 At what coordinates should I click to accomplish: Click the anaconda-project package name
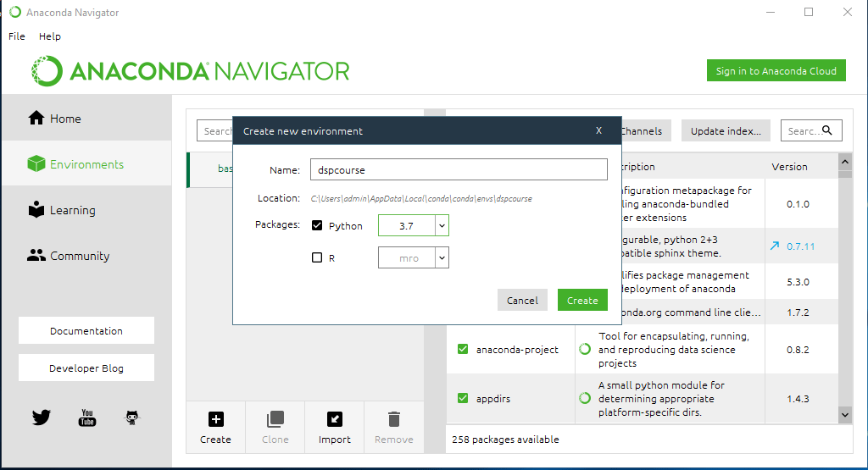(x=517, y=350)
